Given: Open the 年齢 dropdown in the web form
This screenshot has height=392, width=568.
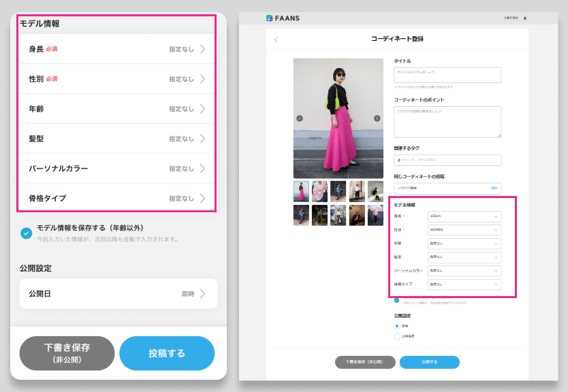Looking at the screenshot, I should coord(464,244).
